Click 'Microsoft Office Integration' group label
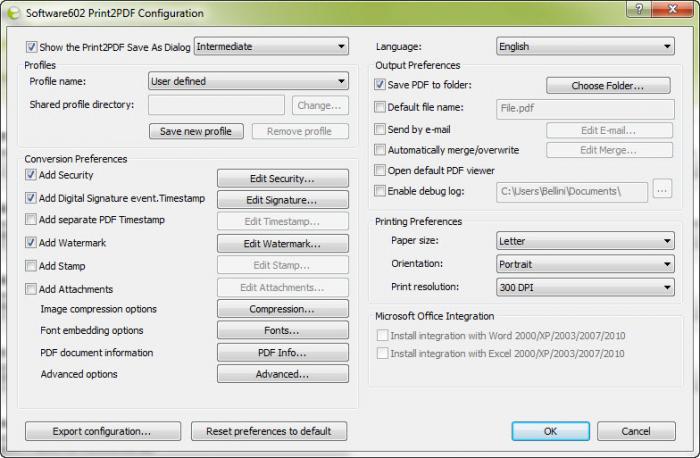This screenshot has height=458, width=700. 434,316
